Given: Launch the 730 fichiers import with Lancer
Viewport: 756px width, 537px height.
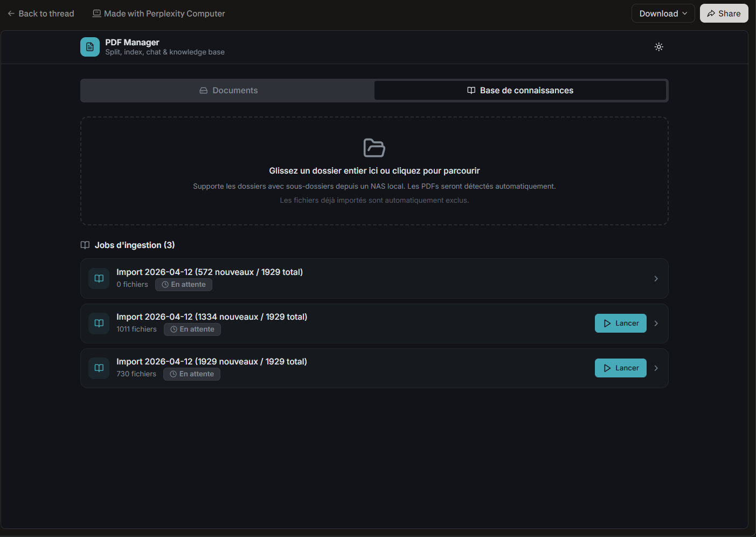Looking at the screenshot, I should [620, 368].
